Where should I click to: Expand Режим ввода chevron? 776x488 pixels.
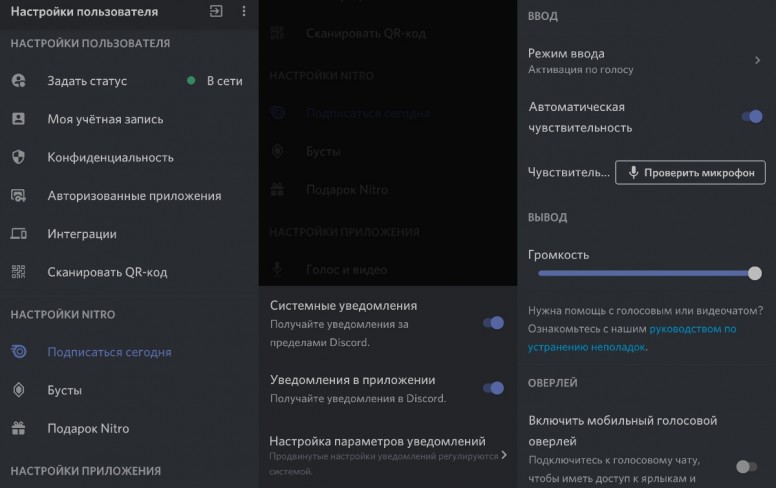(757, 60)
